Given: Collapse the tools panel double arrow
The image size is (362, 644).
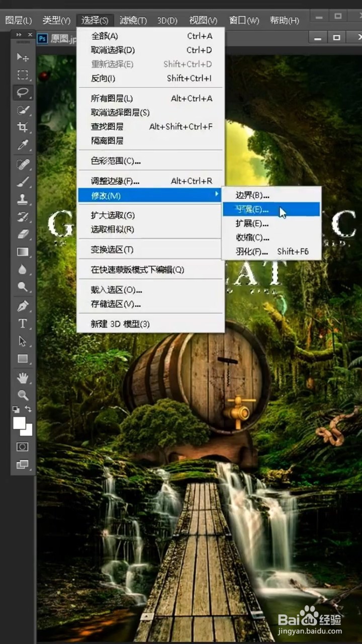Looking at the screenshot, I should tap(19, 35).
